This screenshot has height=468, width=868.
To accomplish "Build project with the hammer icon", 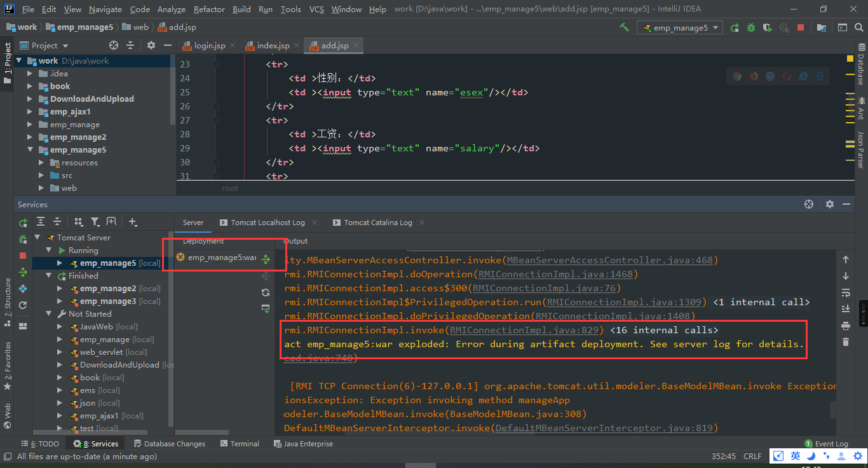I will [x=625, y=27].
